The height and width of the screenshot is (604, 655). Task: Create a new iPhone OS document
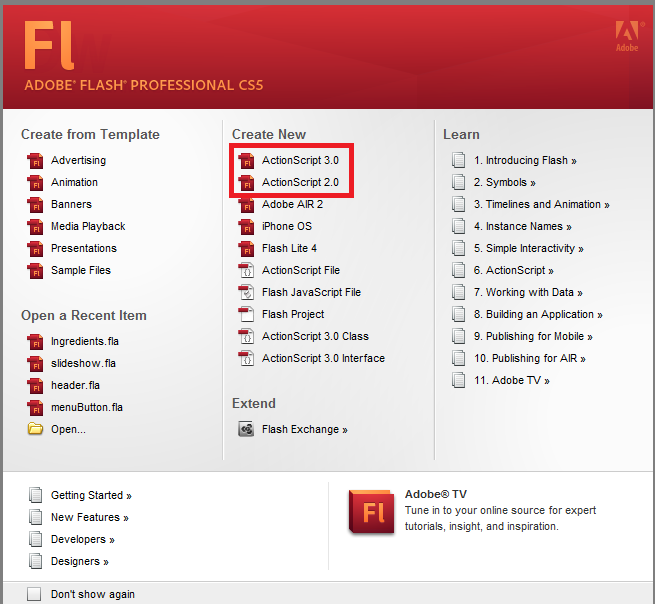click(x=287, y=226)
